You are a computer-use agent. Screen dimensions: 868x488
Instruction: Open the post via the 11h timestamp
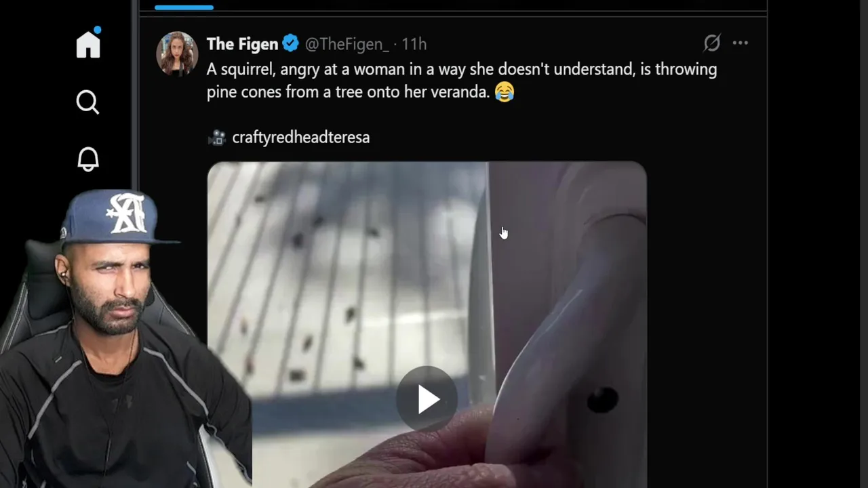414,44
